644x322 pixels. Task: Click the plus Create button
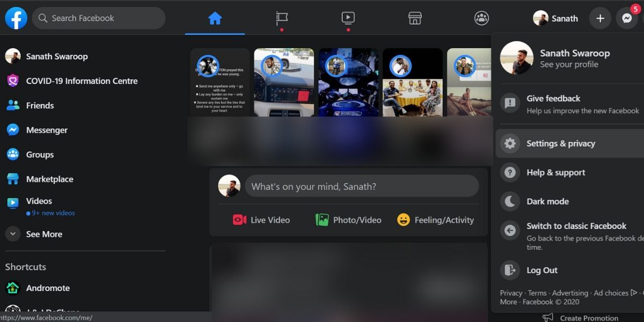tap(600, 18)
